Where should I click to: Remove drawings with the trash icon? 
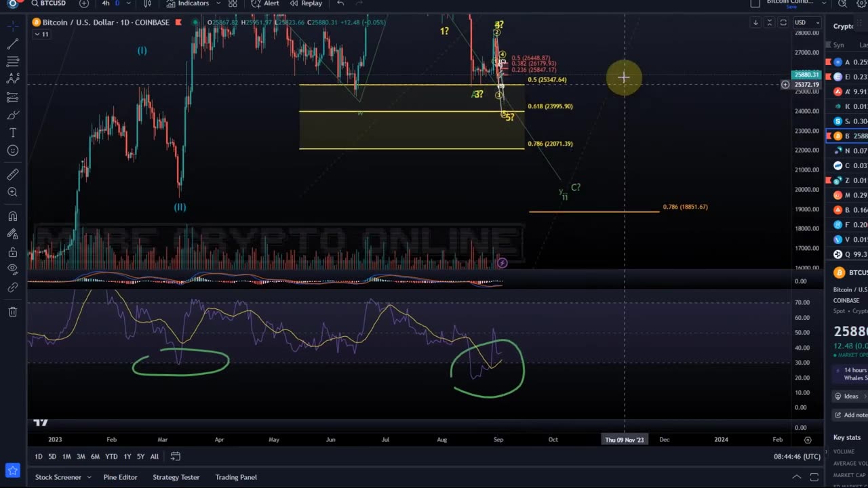(12, 312)
